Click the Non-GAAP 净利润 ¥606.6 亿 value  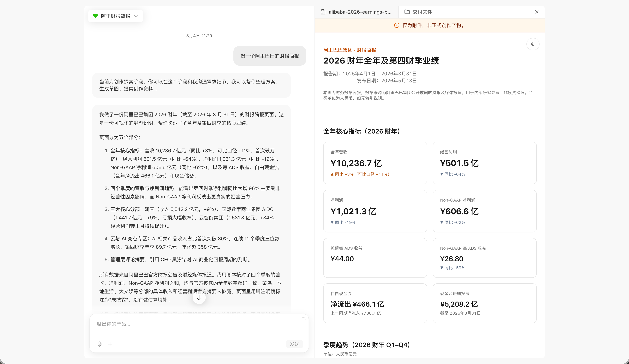click(x=459, y=211)
